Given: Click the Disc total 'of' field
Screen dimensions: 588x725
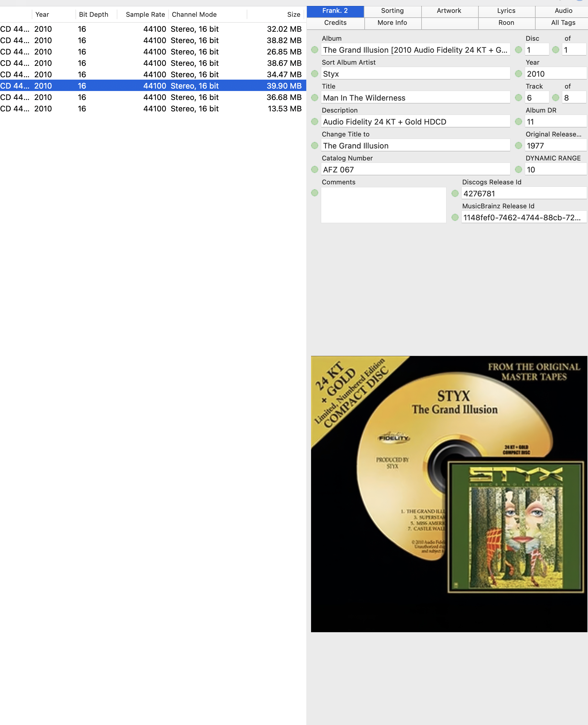Looking at the screenshot, I should [x=575, y=50].
